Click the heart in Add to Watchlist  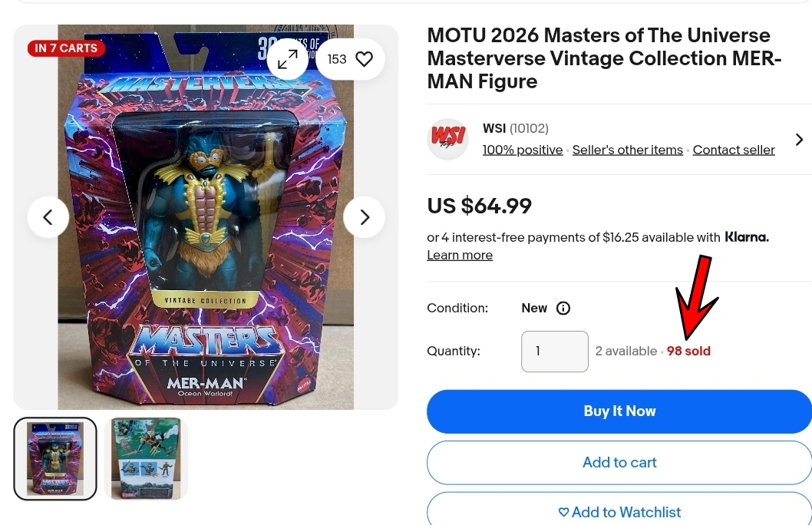coord(563,512)
